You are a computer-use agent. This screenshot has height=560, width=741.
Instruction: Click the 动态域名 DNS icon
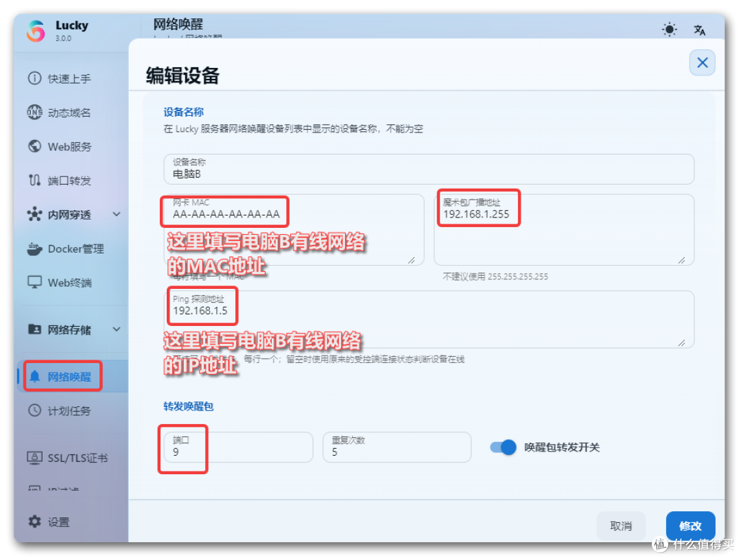click(34, 112)
